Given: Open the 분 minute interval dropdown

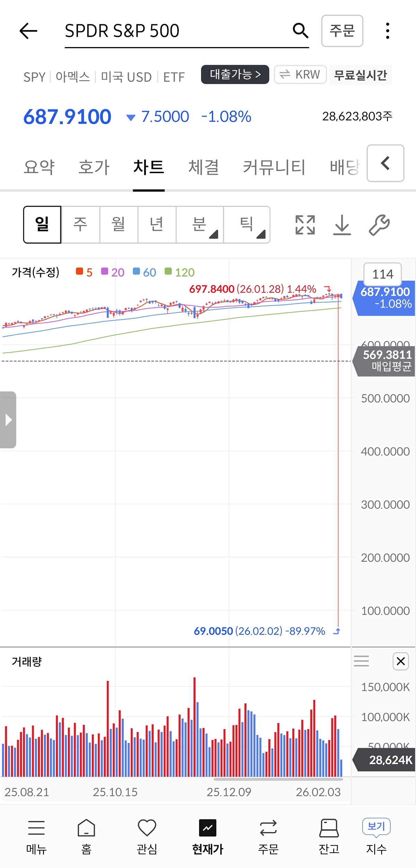Looking at the screenshot, I should tap(200, 224).
